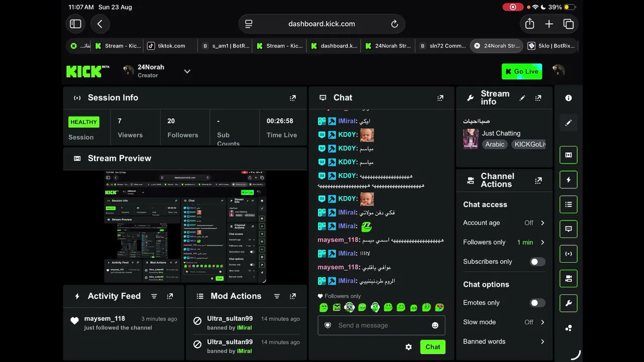Toggle Chat panel via sidebar chat bubble icon
Screen dimensions: 644x362
tap(569, 229)
